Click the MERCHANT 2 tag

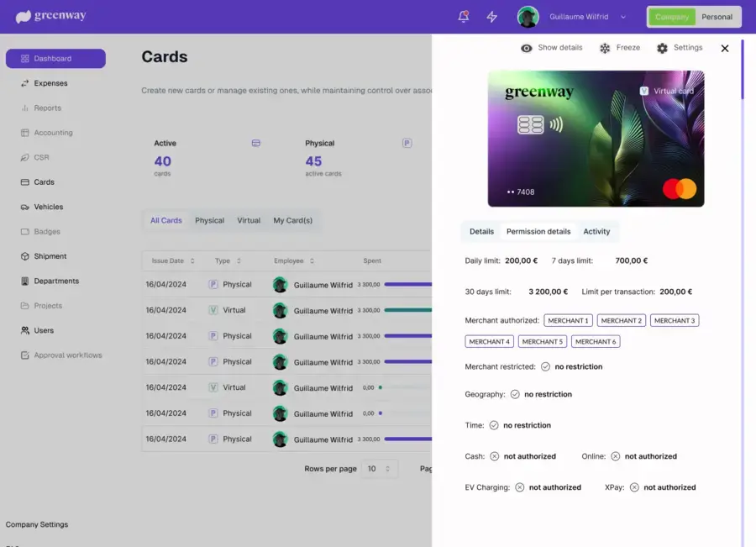point(621,320)
